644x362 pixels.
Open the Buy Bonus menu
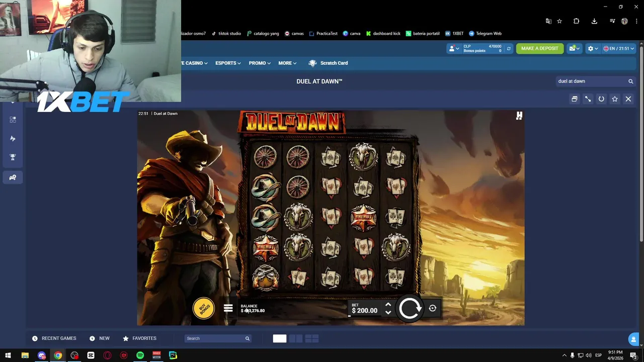click(204, 308)
